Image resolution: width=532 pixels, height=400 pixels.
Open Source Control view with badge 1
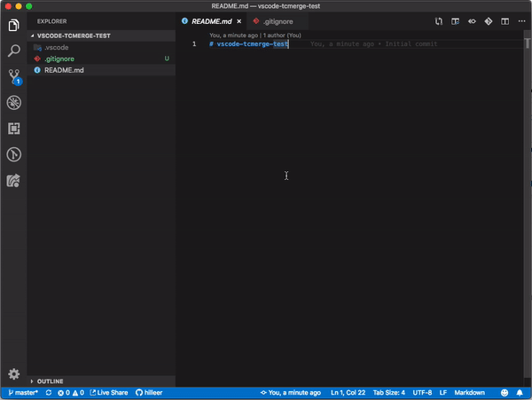[x=14, y=77]
